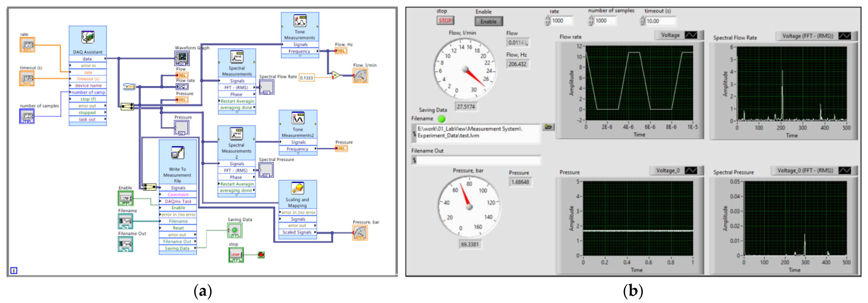Click the number of samples field
This screenshot has width=868, height=303.
tap(606, 21)
